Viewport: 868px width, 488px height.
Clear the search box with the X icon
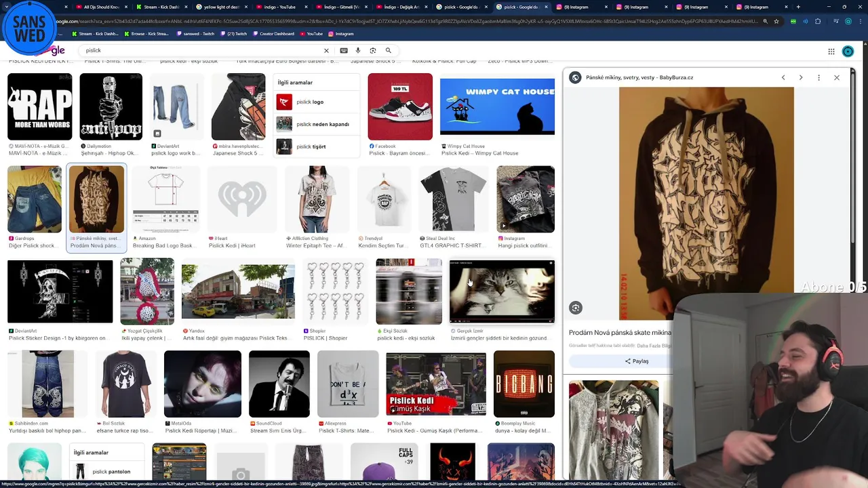click(x=326, y=51)
